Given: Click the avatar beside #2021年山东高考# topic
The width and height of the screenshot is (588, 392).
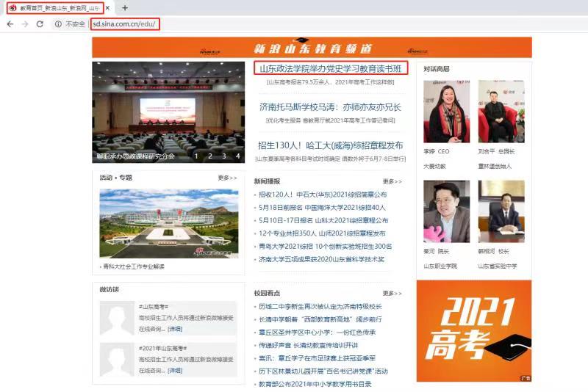Looking at the screenshot, I should point(117,360).
